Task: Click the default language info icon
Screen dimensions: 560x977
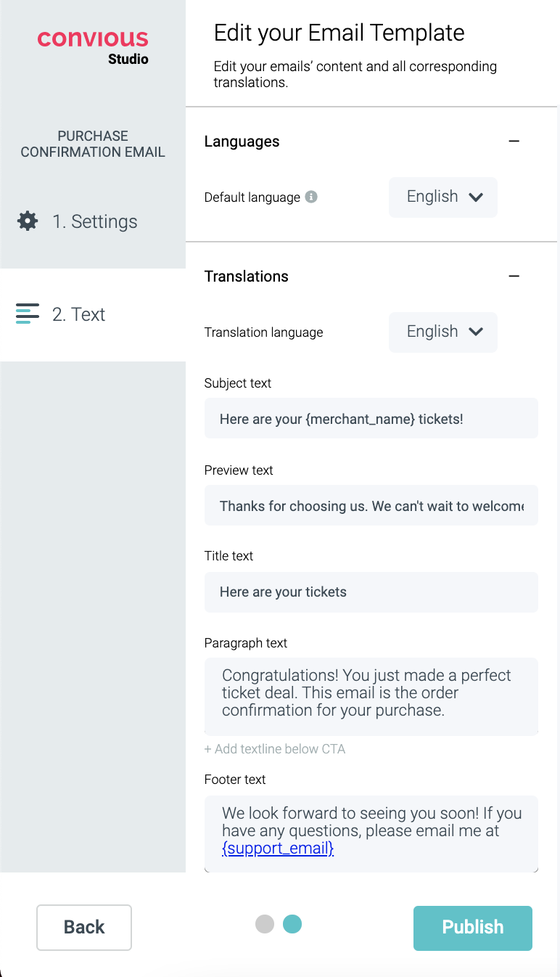Action: click(311, 197)
